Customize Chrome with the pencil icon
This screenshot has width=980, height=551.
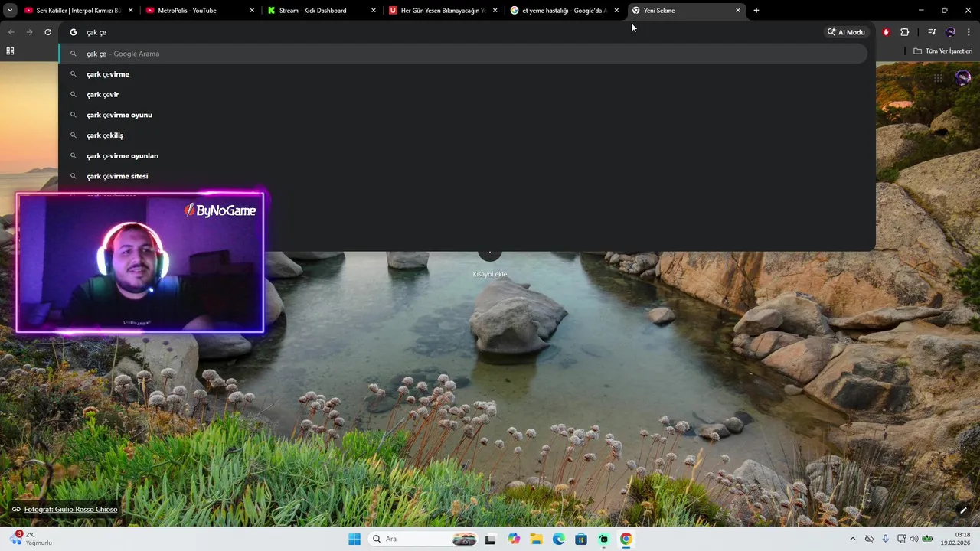pyautogui.click(x=963, y=510)
